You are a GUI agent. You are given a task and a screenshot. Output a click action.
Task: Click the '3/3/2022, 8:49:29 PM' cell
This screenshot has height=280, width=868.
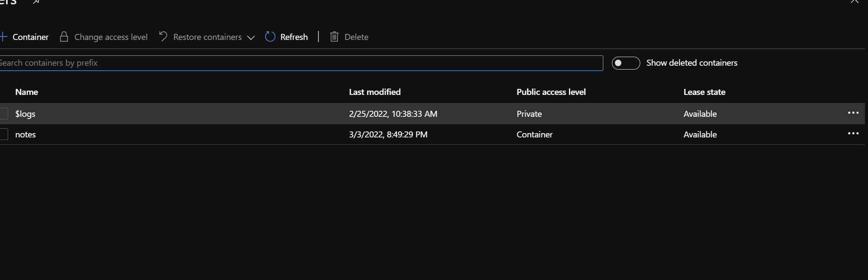[x=388, y=134]
